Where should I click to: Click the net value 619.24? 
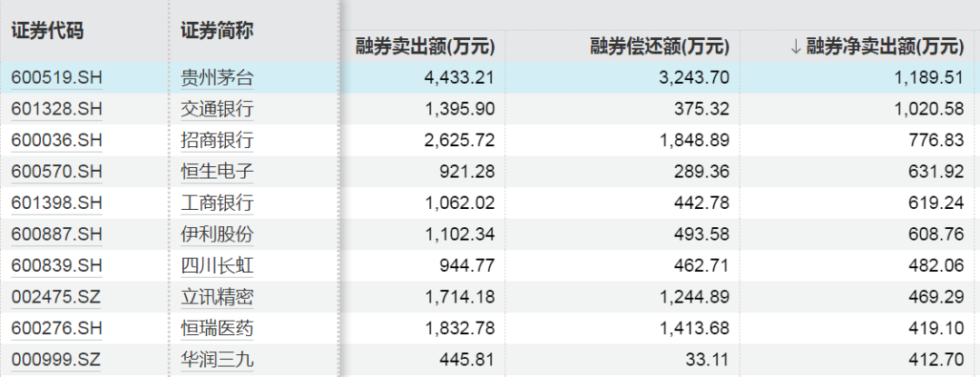(x=936, y=203)
